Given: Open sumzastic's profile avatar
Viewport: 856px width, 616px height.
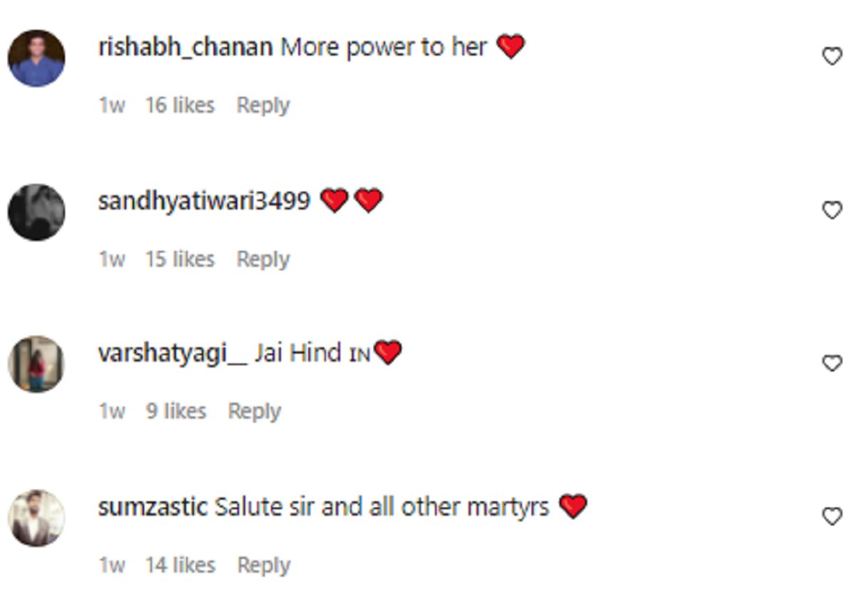Looking at the screenshot, I should click(36, 518).
